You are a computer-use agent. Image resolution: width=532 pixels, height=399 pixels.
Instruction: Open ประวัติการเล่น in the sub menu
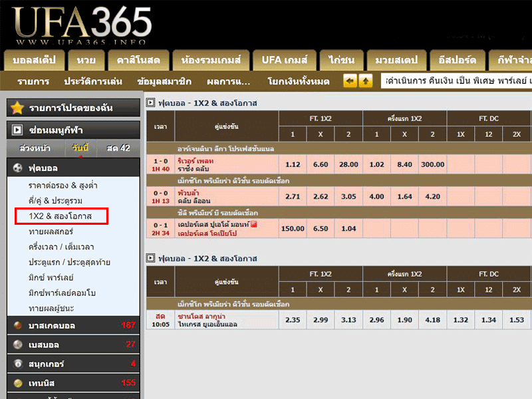pyautogui.click(x=93, y=81)
